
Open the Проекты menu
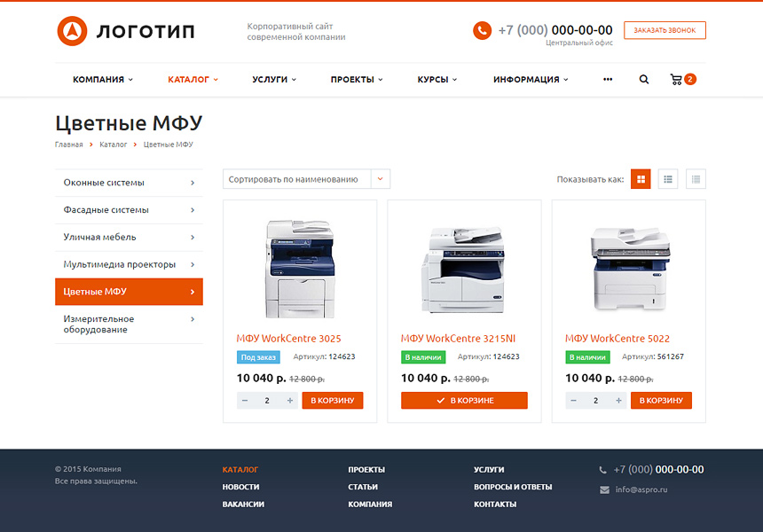point(356,79)
